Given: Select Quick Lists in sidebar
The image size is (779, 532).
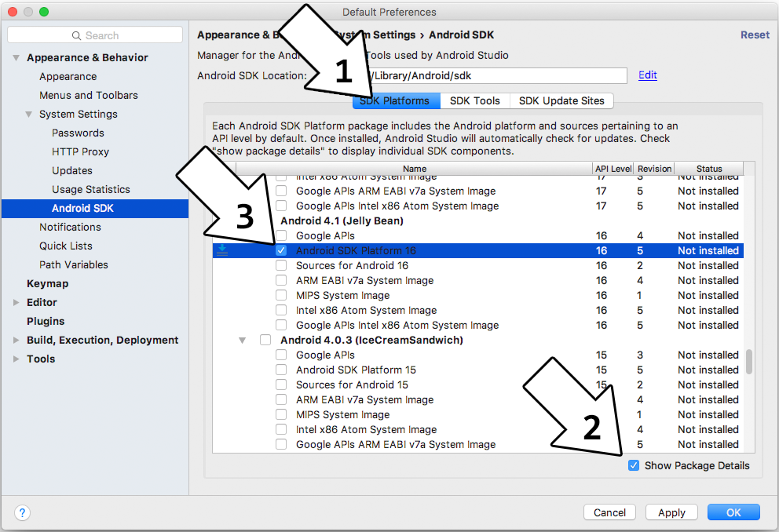Looking at the screenshot, I should tap(66, 246).
